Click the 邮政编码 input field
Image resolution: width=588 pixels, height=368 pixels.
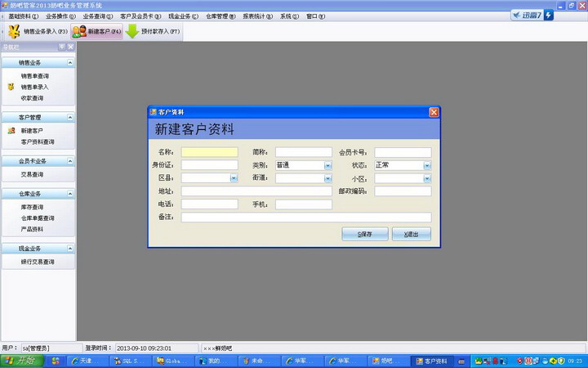403,191
